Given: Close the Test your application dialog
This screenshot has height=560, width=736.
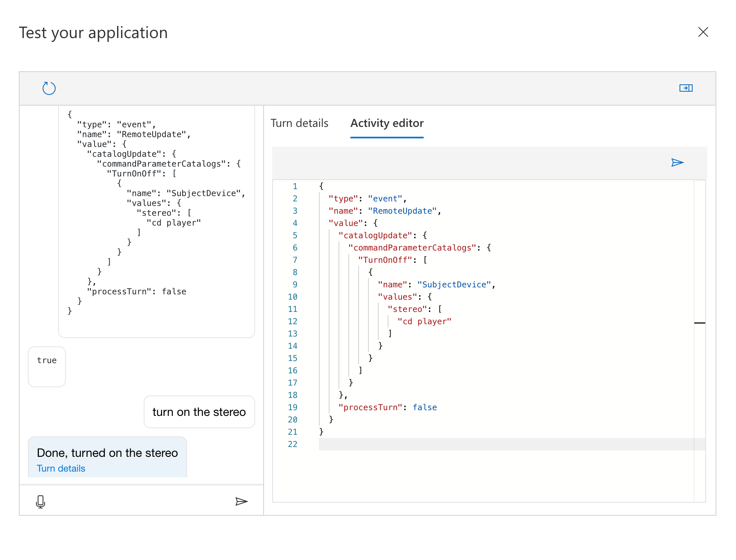Looking at the screenshot, I should pos(703,32).
